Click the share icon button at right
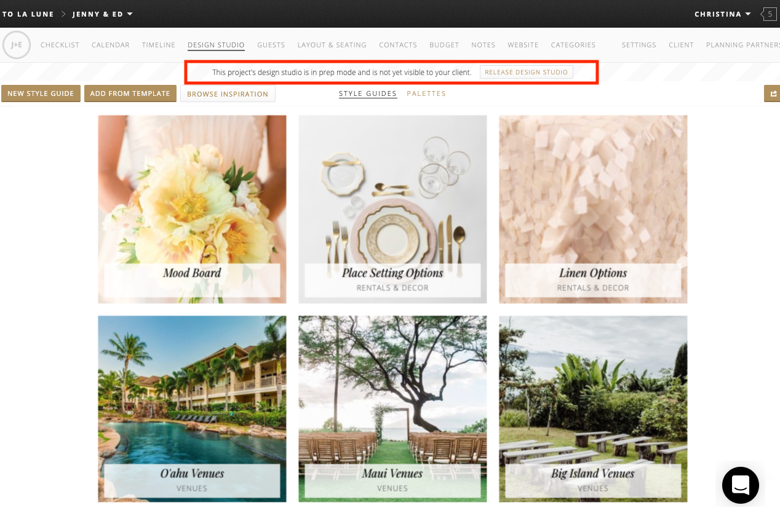The image size is (780, 532). pyautogui.click(x=772, y=93)
